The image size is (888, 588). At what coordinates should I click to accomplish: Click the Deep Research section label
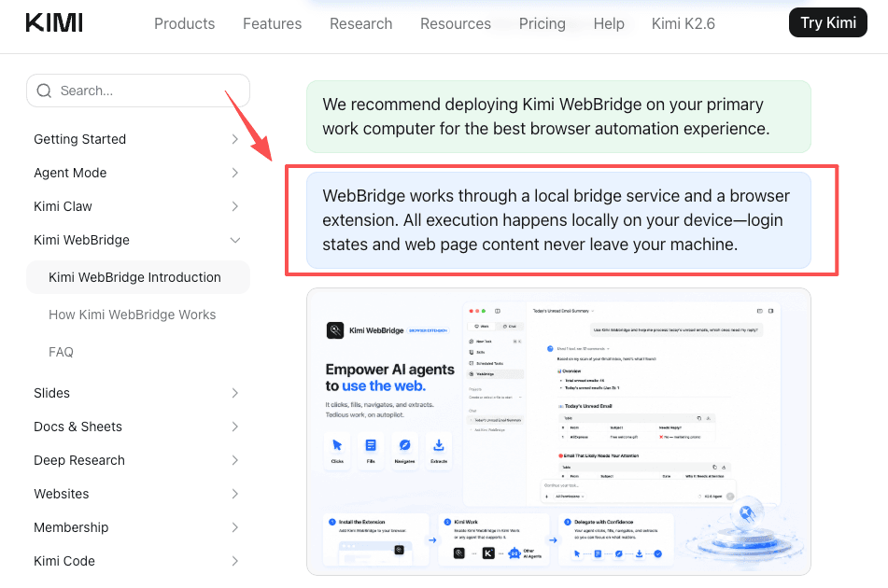(x=79, y=460)
